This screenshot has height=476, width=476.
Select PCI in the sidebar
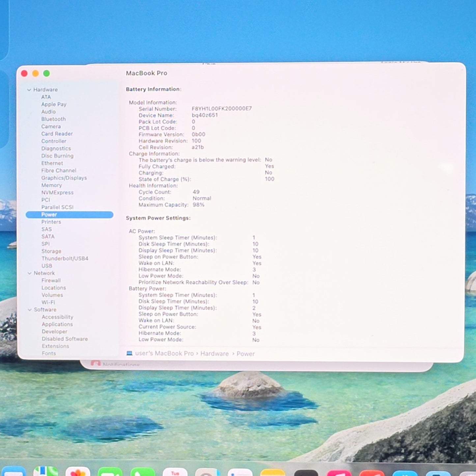tap(46, 200)
